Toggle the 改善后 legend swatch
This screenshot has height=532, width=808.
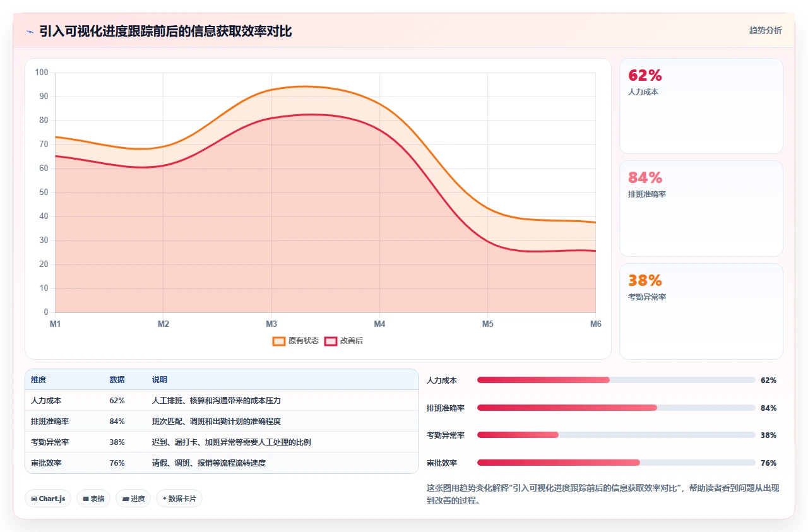[331, 341]
